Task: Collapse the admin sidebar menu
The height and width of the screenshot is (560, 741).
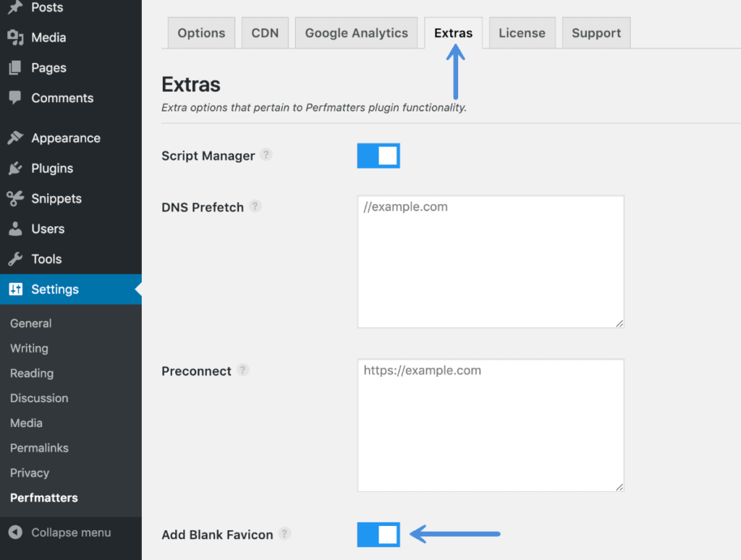Action: tap(60, 533)
